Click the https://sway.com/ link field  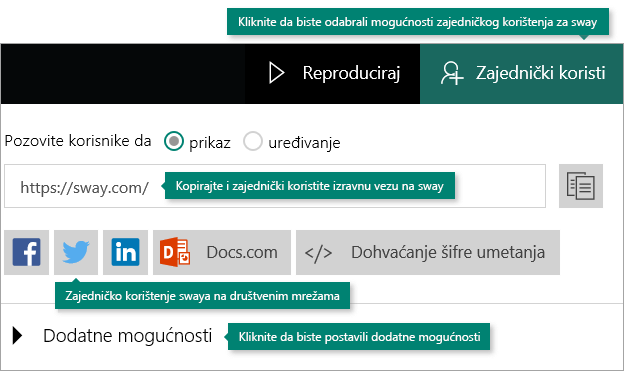(x=275, y=186)
